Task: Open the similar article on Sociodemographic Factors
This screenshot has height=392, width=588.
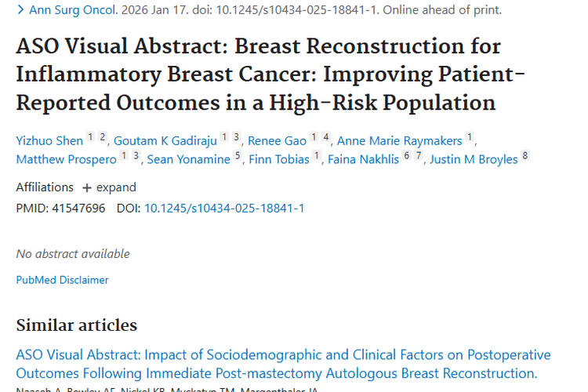Action: point(283,364)
